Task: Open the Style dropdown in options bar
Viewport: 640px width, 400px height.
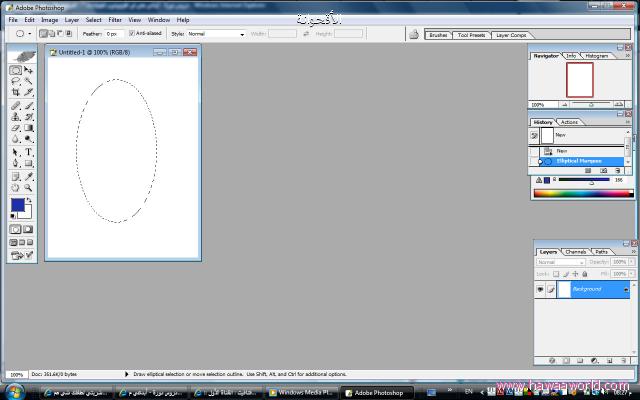Action: click(216, 33)
